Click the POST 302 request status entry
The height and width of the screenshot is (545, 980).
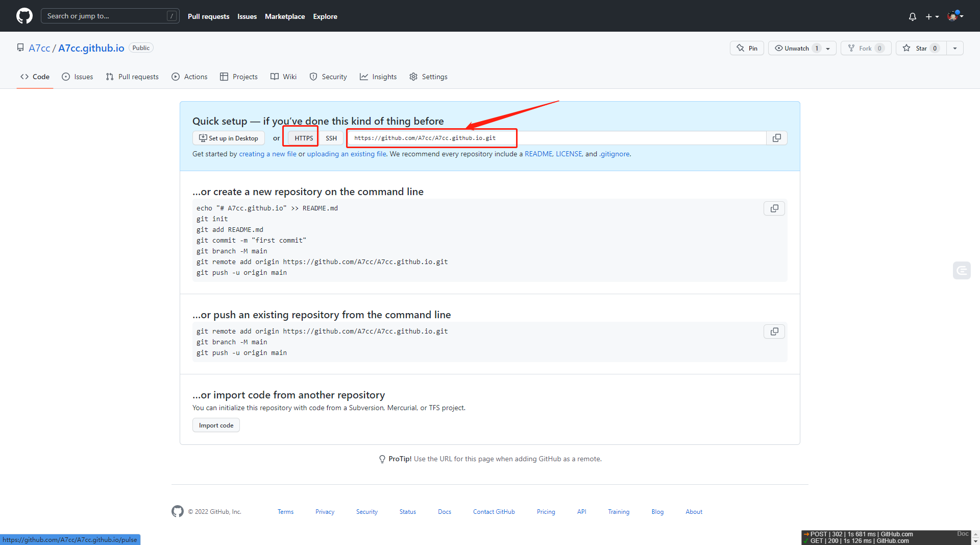point(858,534)
